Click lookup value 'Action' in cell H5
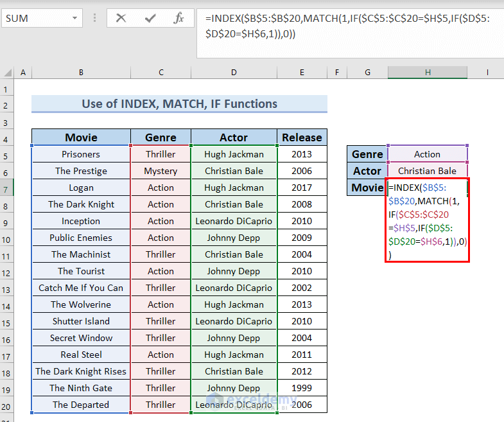Screen dimensions: 504x422 click(428, 154)
